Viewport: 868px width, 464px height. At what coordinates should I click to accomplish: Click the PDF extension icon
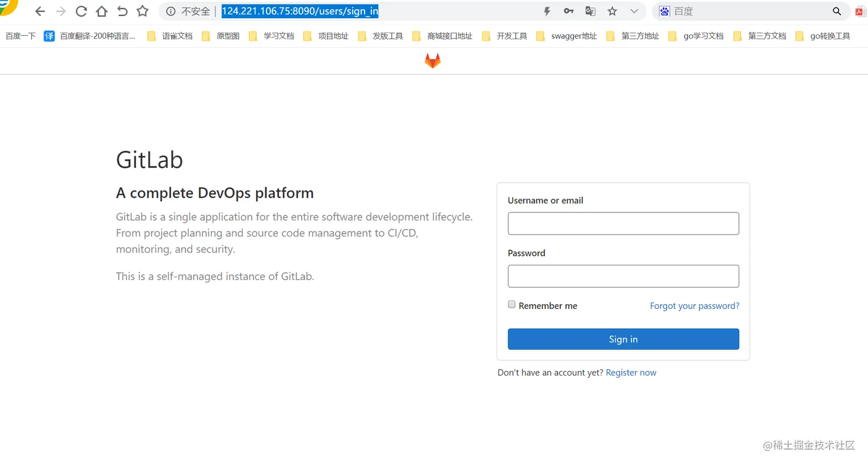(x=861, y=11)
